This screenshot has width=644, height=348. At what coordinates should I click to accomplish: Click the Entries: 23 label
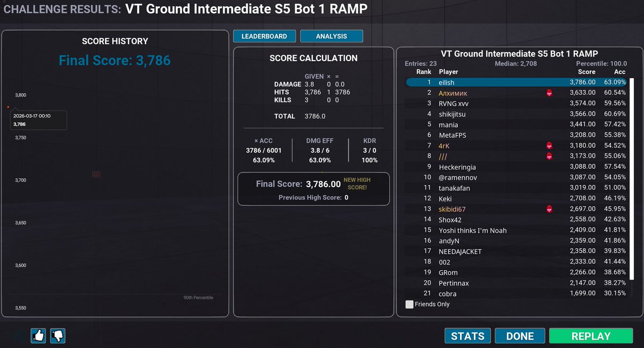(421, 64)
